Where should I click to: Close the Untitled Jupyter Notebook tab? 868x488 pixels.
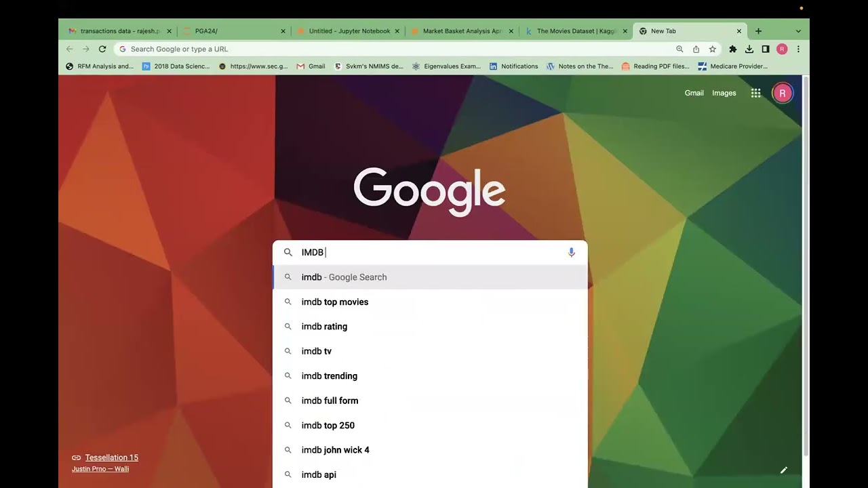coord(397,31)
